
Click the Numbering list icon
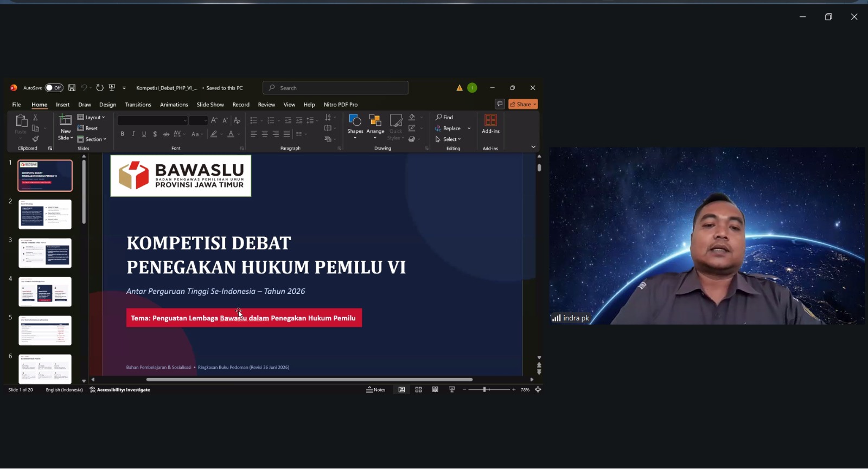coord(271,120)
